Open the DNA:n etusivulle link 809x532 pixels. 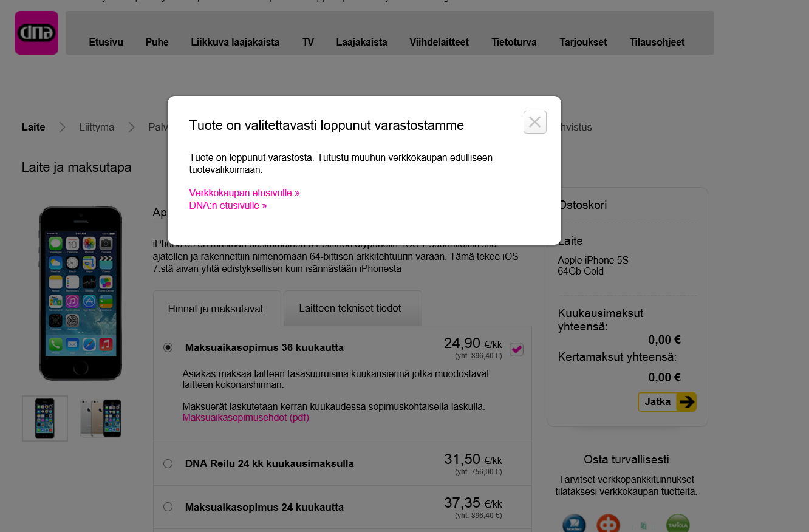[228, 206]
